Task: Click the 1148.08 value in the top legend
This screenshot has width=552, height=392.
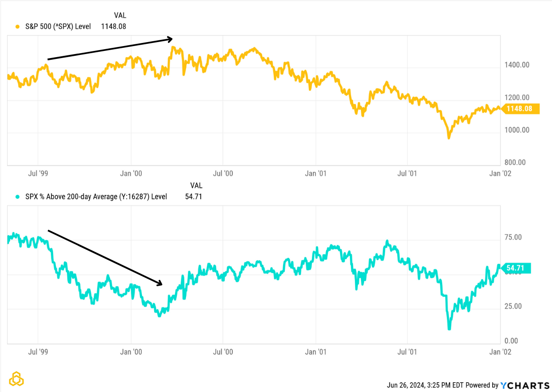Action: 113,27
